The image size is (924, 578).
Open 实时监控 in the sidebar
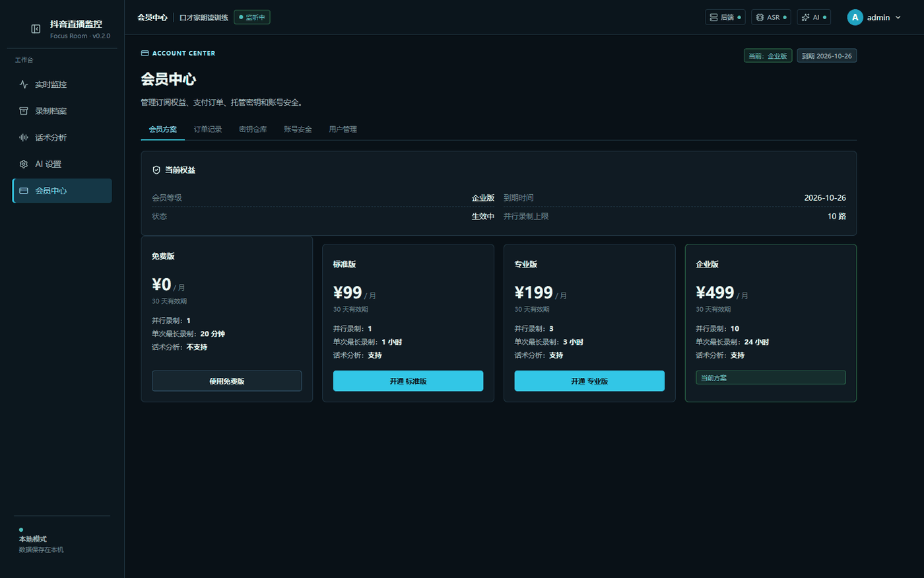point(62,85)
